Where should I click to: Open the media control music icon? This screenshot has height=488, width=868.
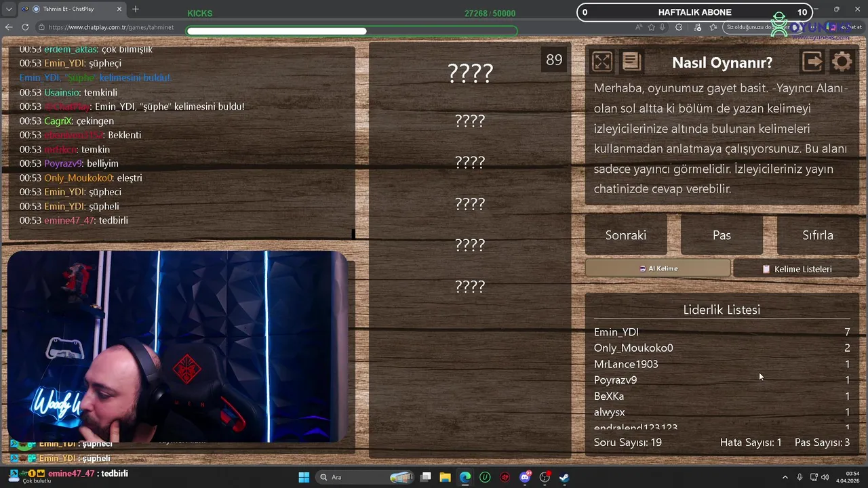point(698,27)
